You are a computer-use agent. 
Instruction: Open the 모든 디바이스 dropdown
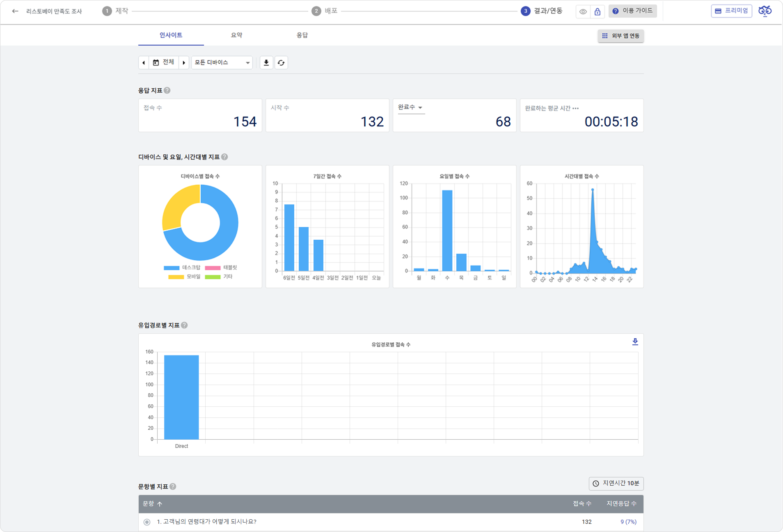[222, 62]
